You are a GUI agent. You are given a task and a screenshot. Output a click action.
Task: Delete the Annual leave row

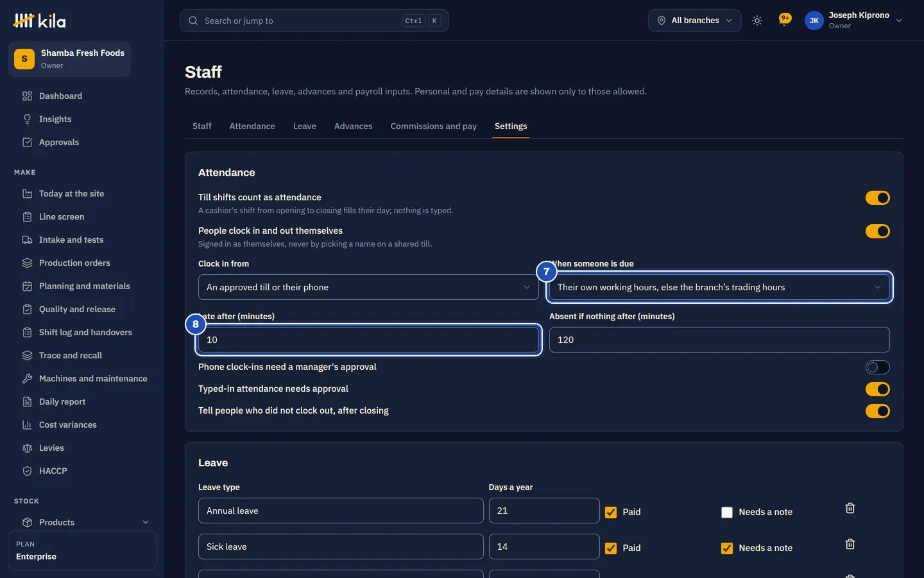click(850, 508)
